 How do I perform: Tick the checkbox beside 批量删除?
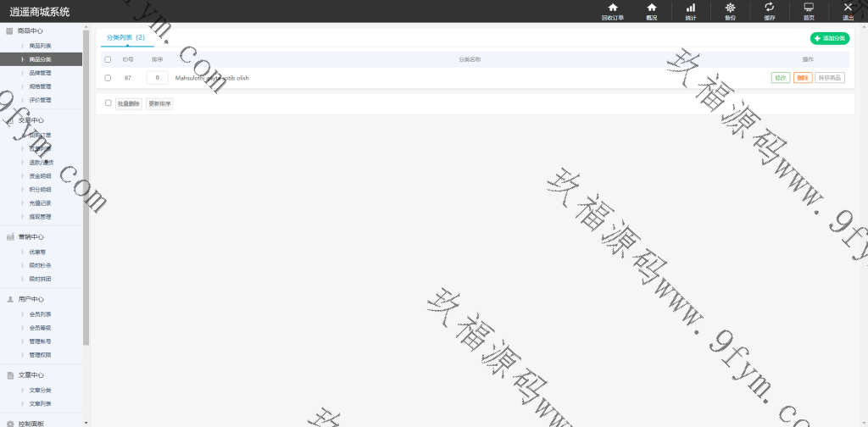click(108, 103)
